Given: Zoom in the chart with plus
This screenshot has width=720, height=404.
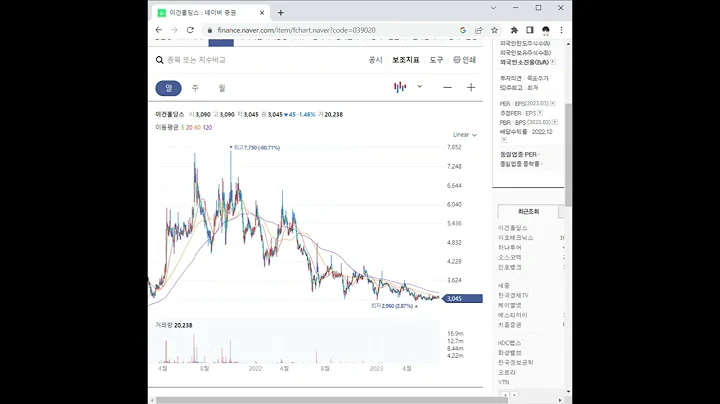Looking at the screenshot, I should [x=471, y=87].
